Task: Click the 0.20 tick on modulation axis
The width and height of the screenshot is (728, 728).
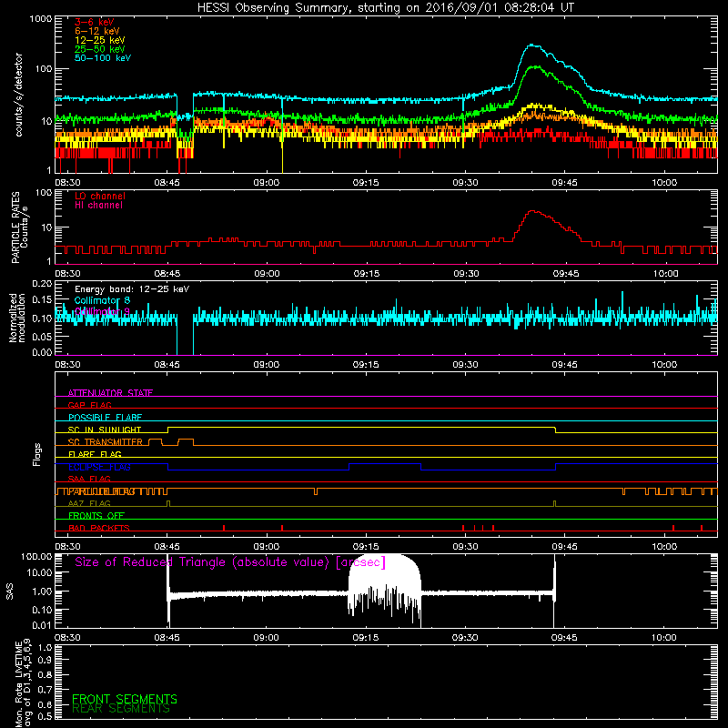Action: [42, 283]
